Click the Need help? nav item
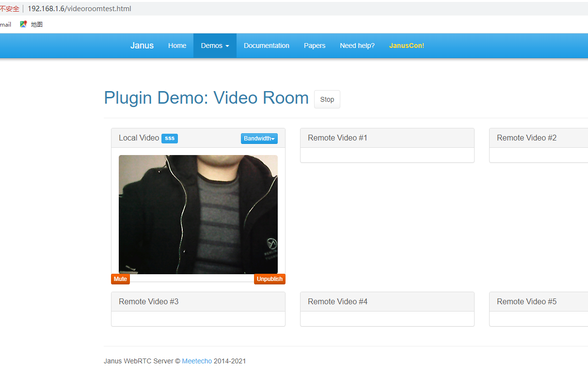Image resolution: width=588 pixels, height=375 pixels. pyautogui.click(x=357, y=46)
